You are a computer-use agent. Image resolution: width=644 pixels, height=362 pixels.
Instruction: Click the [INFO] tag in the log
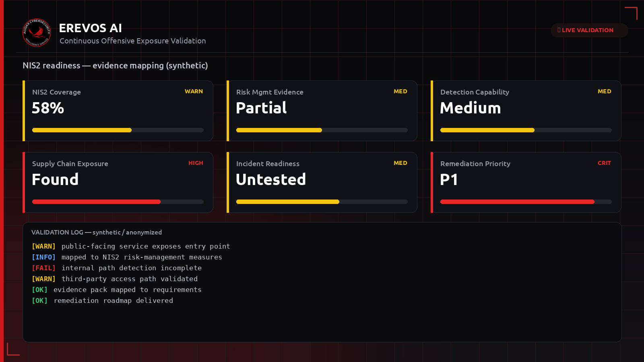click(43, 257)
